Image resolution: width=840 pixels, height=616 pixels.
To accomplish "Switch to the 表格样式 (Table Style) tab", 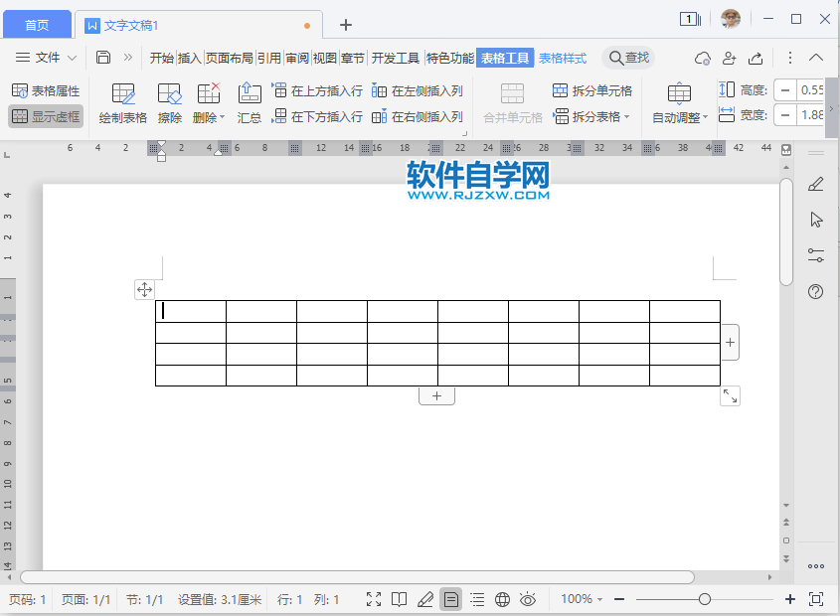I will tap(561, 58).
